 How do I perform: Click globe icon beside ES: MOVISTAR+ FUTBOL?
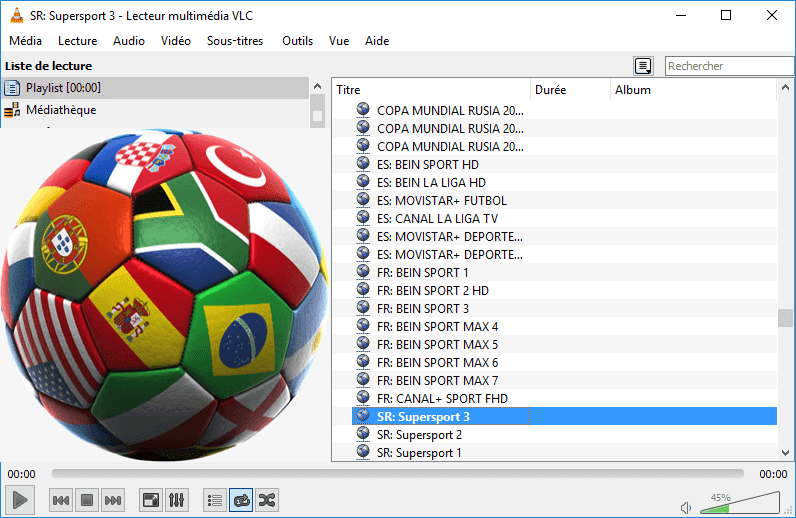click(x=363, y=200)
